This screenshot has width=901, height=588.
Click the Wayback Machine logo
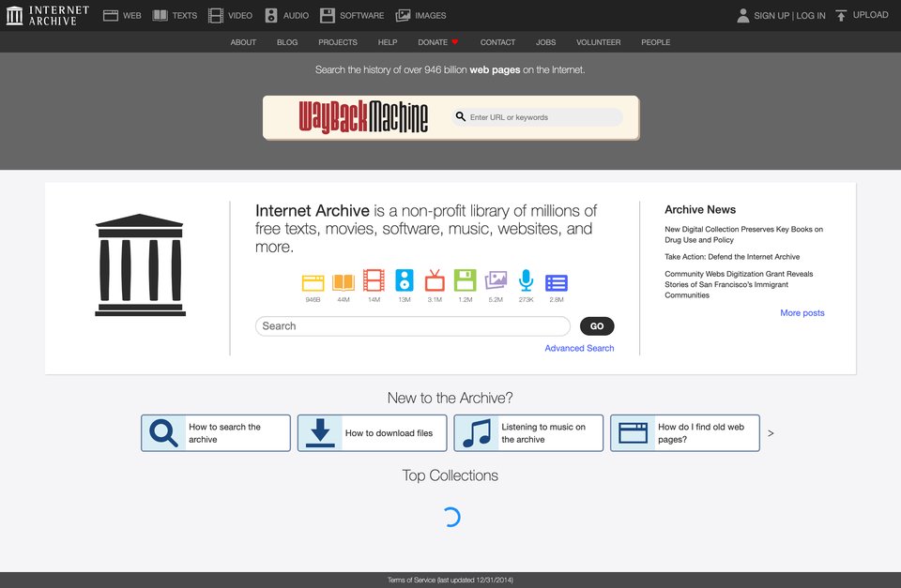tap(363, 117)
